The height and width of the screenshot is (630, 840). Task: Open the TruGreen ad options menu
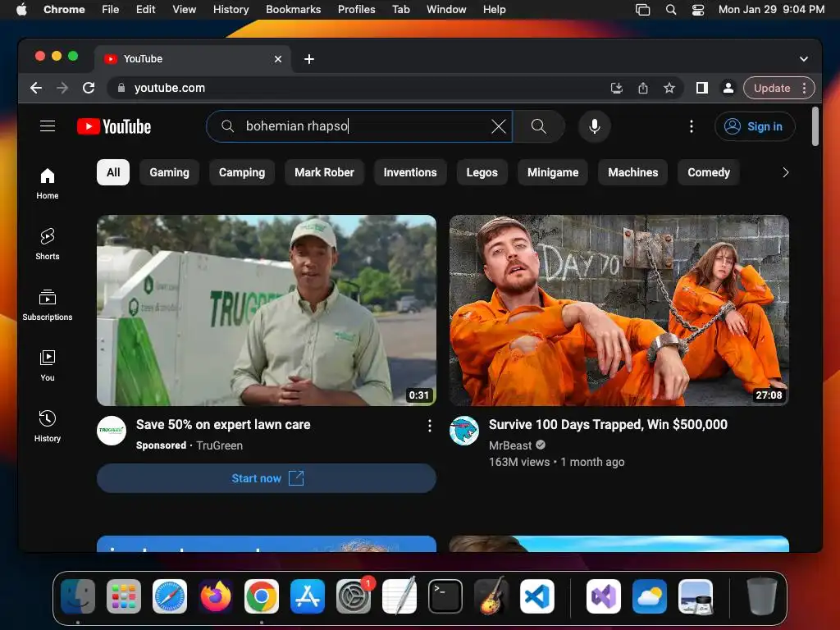coord(430,426)
